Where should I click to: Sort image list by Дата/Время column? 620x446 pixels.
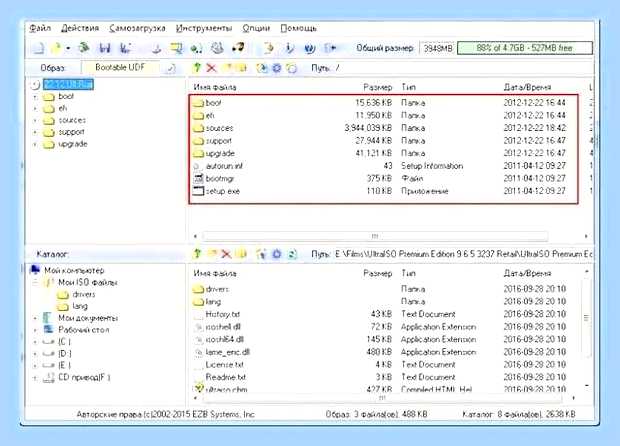point(527,87)
